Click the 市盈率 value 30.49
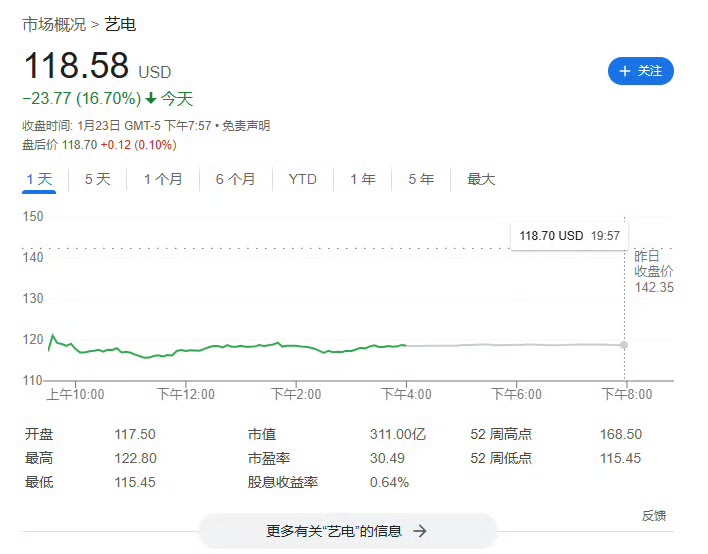The image size is (708, 554). point(387,458)
